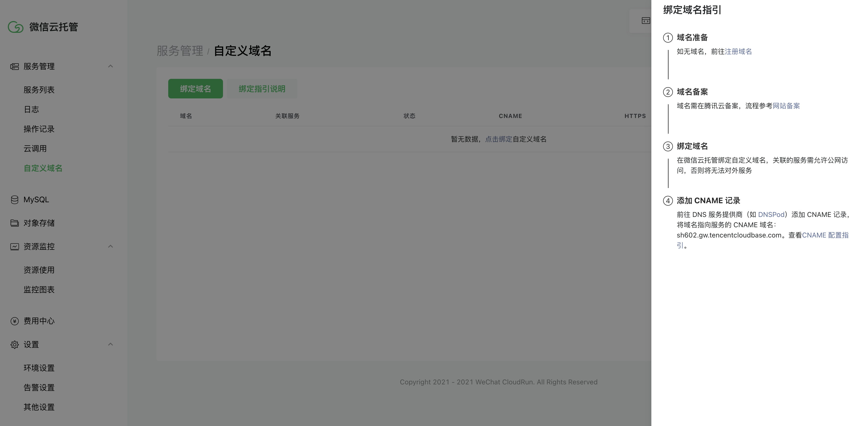Follow the 注册域名 link
868x426 pixels.
(738, 52)
